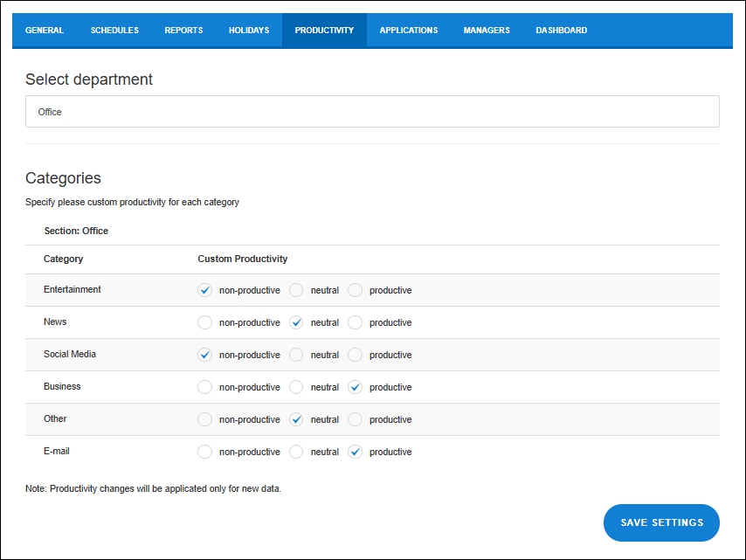Mark Entertainment as neutral
The image size is (746, 560).
coord(294,290)
